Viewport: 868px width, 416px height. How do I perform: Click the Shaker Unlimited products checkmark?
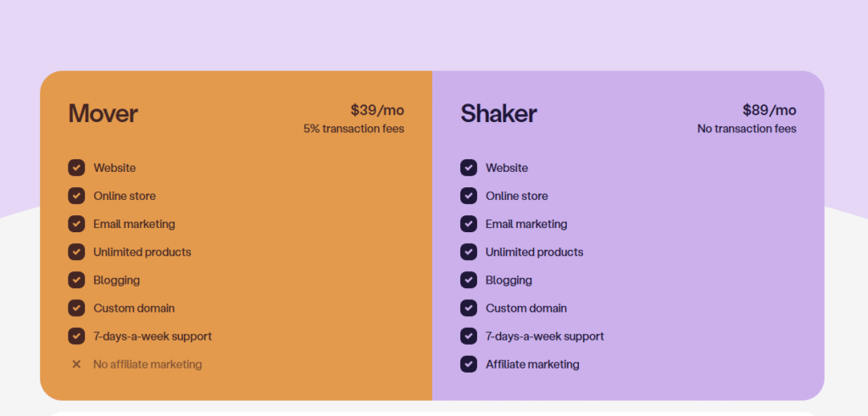469,252
